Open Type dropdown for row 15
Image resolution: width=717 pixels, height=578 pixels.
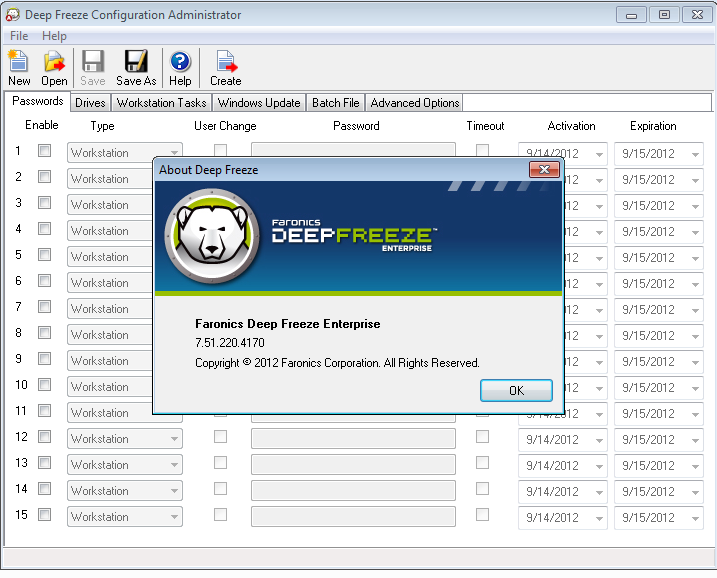pos(125,517)
